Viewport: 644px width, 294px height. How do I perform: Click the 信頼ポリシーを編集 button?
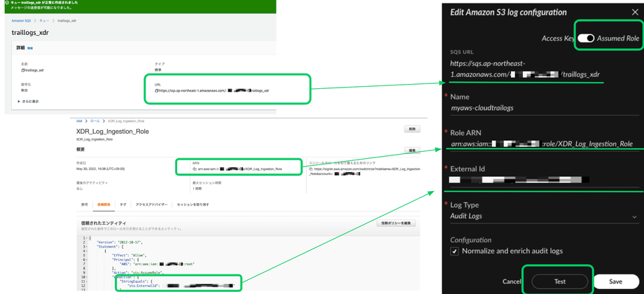pyautogui.click(x=396, y=223)
